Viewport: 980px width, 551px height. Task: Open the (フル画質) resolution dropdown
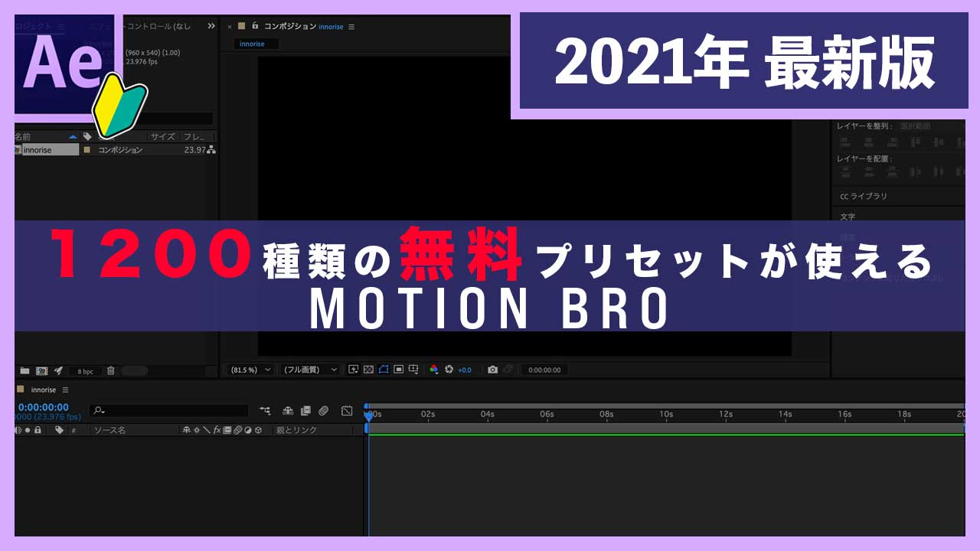pos(309,370)
